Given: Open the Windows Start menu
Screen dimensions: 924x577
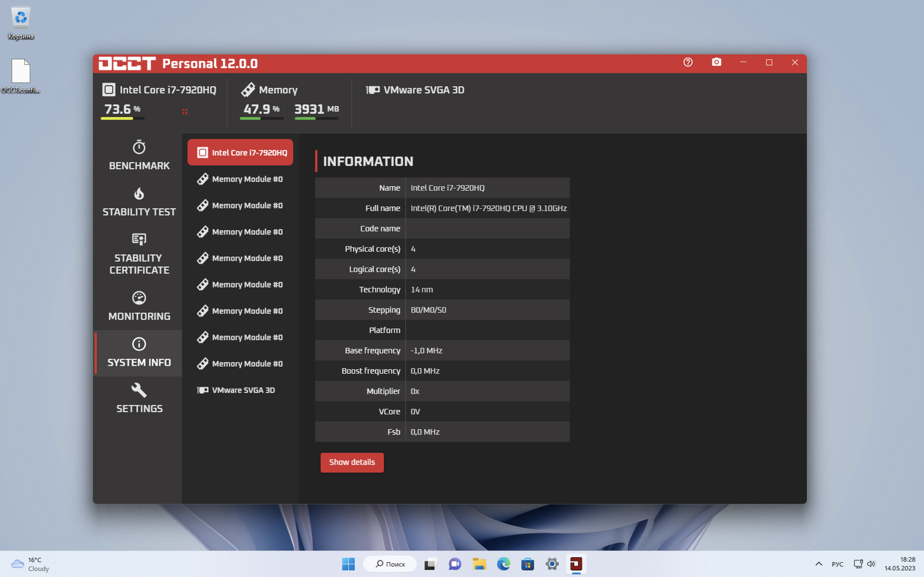Looking at the screenshot, I should pos(349,564).
